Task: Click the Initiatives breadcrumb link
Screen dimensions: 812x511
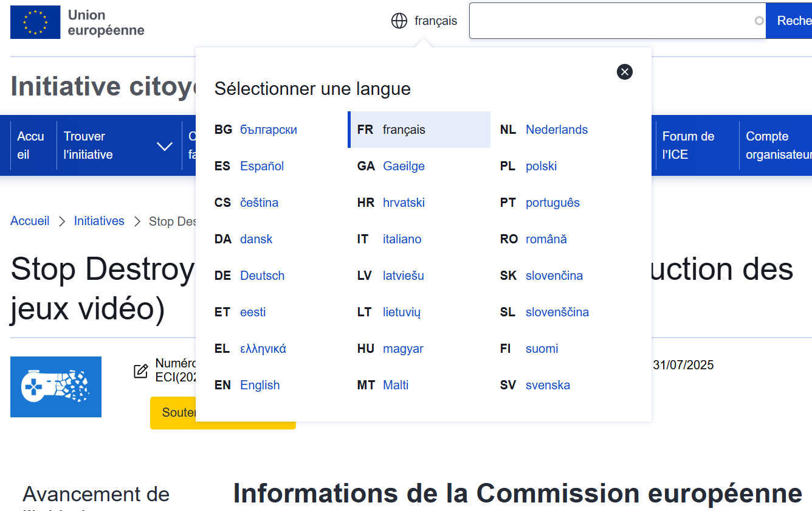Action: point(99,221)
